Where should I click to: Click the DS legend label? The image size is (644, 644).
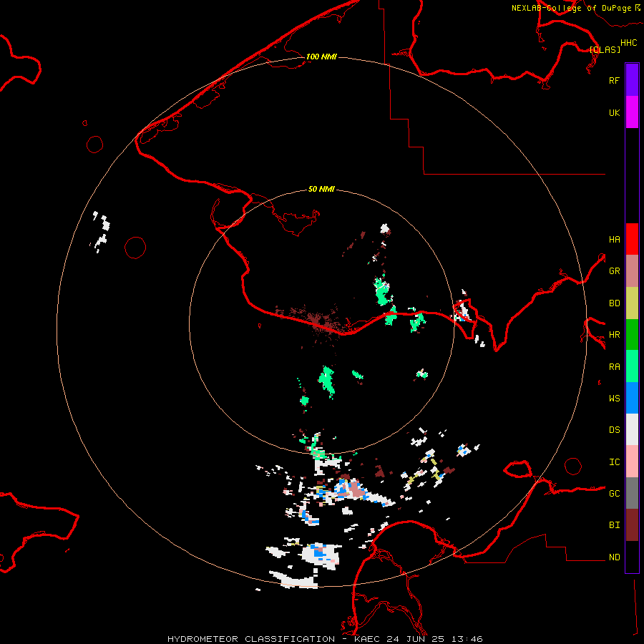tap(614, 430)
